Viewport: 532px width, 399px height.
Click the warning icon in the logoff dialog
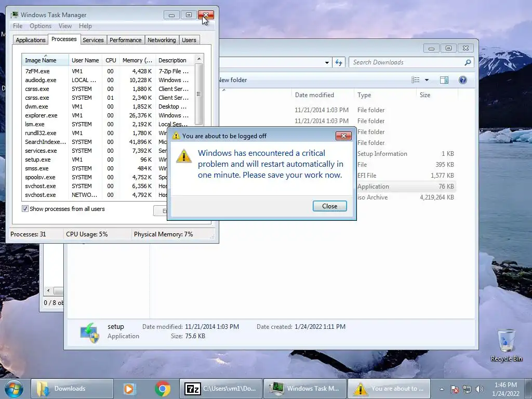184,156
